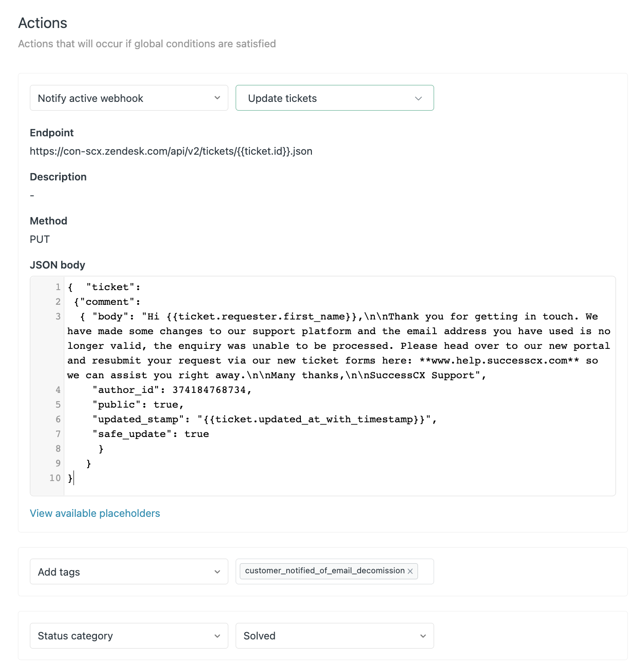This screenshot has height=672, width=644.
Task: Click the Actions heading
Action: (43, 22)
